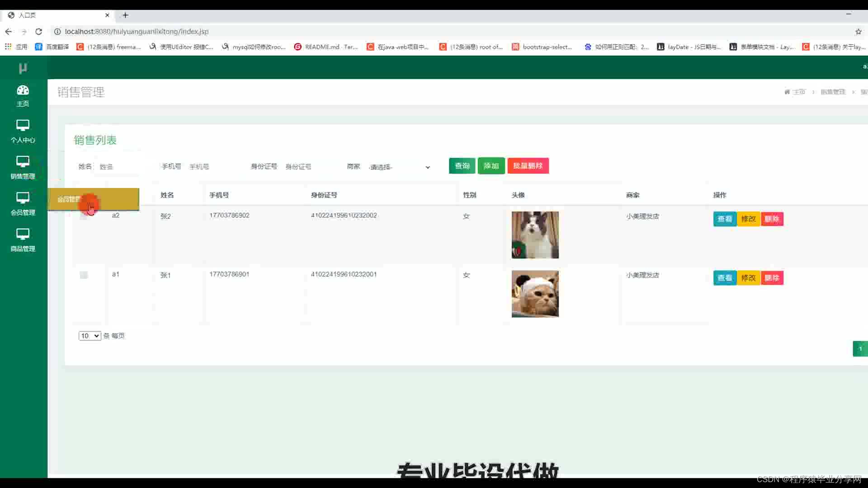Image resolution: width=868 pixels, height=488 pixels.
Task: Open the Chrome 应用 apps grid icon
Action: click(8, 47)
